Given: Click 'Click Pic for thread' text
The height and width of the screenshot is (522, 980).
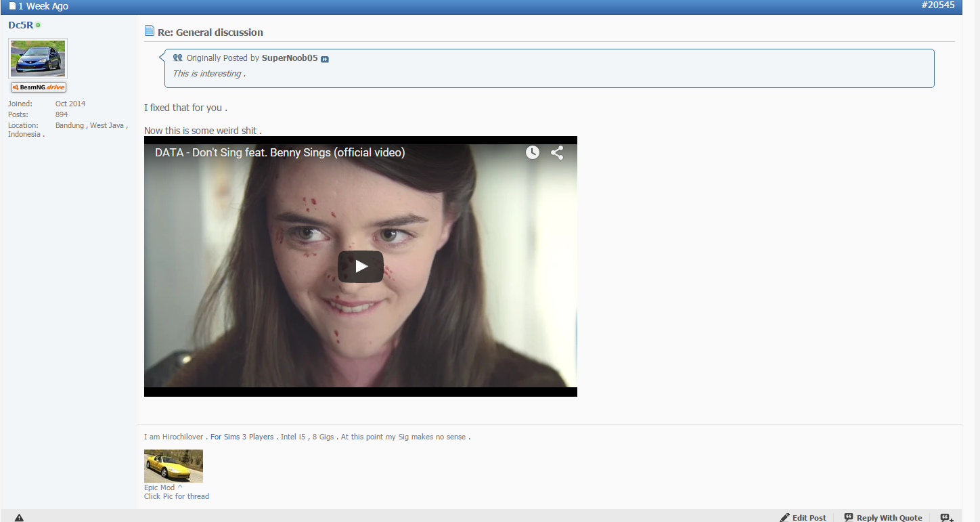Looking at the screenshot, I should [177, 496].
